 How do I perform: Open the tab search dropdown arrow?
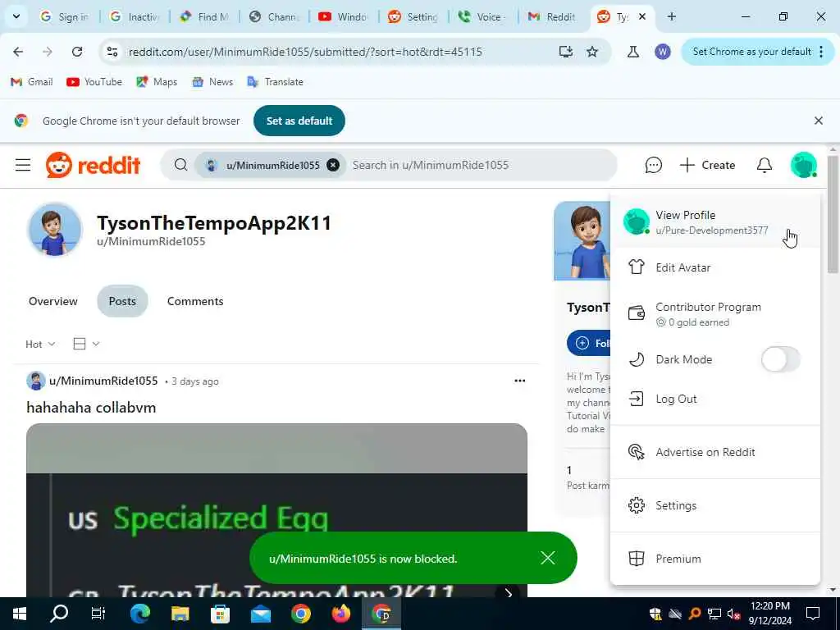(x=16, y=16)
